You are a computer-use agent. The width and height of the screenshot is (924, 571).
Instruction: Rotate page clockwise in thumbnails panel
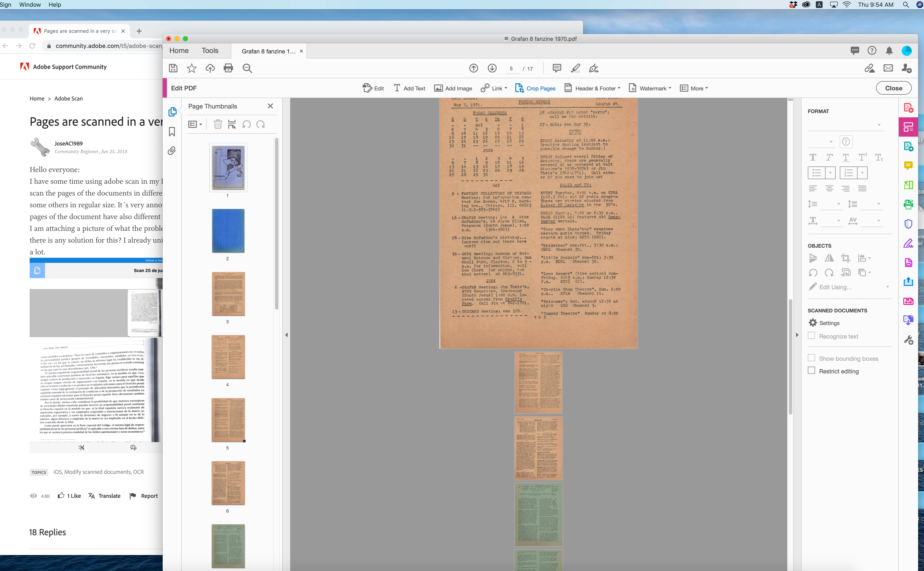pos(261,124)
